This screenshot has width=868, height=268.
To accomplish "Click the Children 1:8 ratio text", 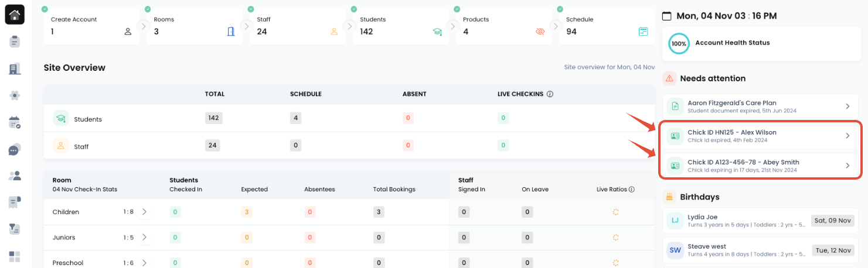I will coord(128,212).
